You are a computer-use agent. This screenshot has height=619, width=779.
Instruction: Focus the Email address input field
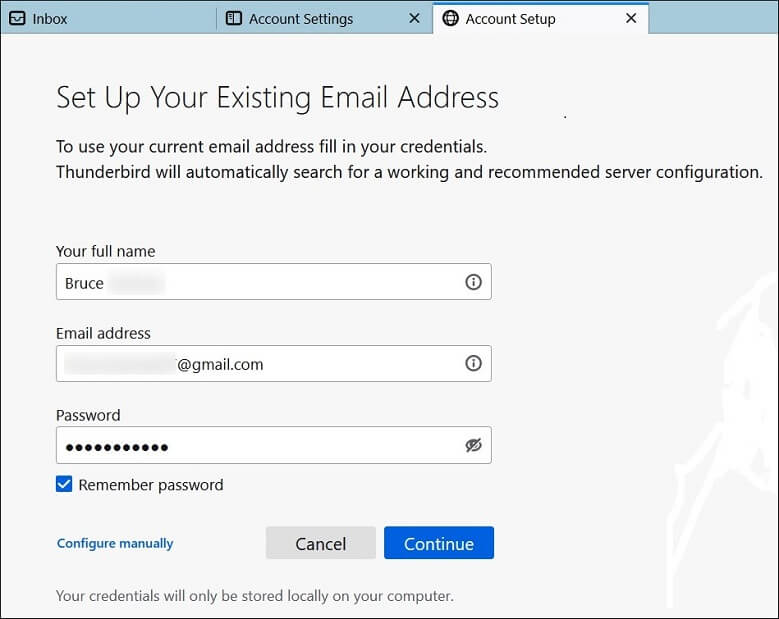click(274, 364)
